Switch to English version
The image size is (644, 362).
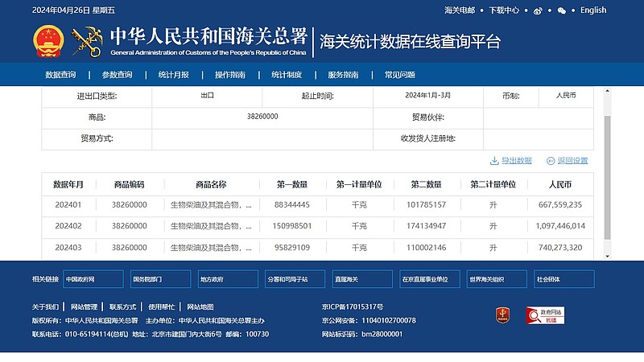click(593, 10)
